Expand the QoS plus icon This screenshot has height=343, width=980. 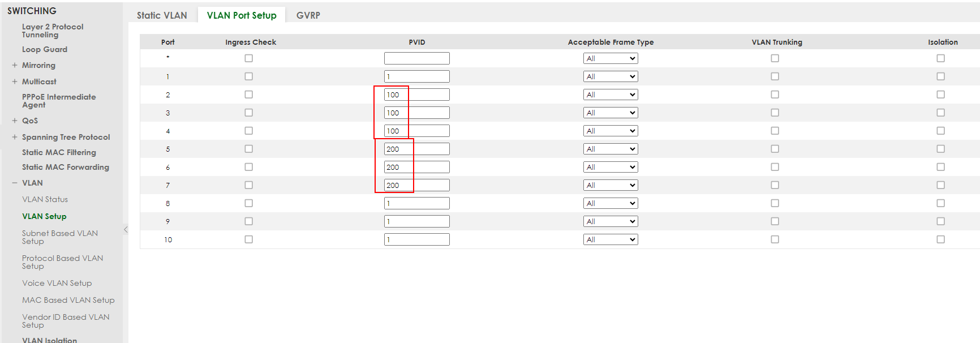(15, 121)
